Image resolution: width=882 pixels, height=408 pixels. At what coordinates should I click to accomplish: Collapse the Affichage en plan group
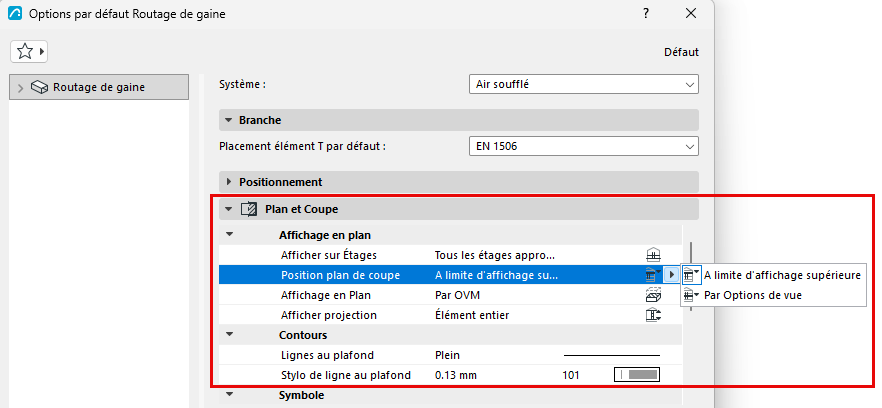pyautogui.click(x=229, y=235)
